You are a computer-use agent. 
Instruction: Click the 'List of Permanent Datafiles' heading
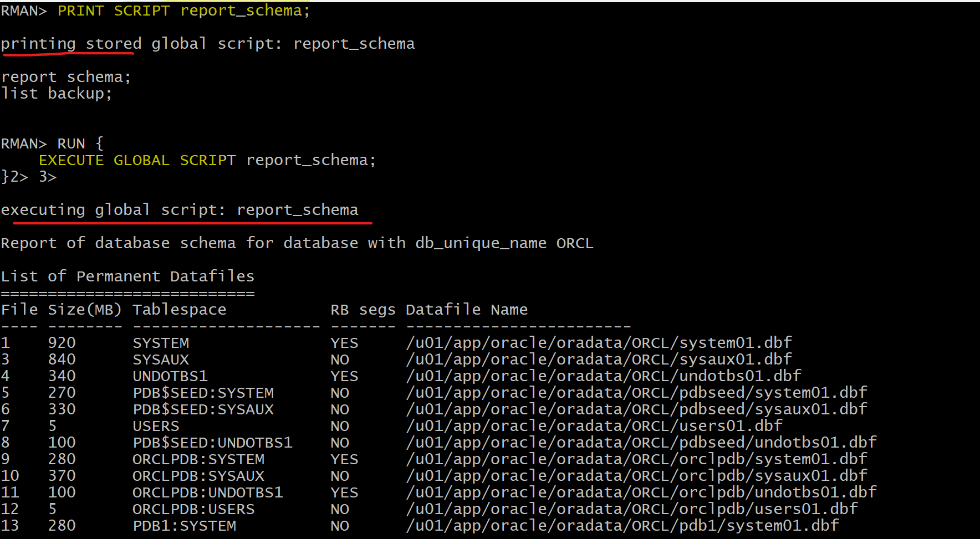click(127, 276)
